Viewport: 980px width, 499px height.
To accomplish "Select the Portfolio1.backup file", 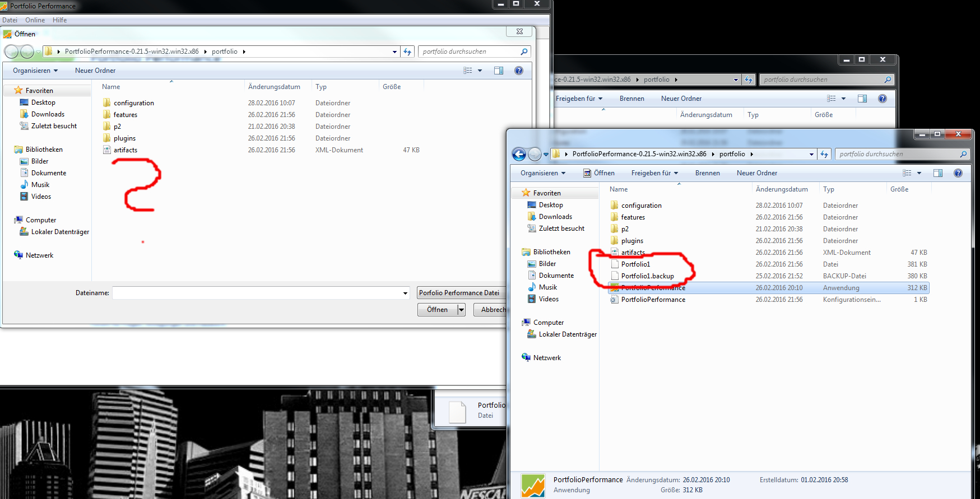I will click(648, 276).
